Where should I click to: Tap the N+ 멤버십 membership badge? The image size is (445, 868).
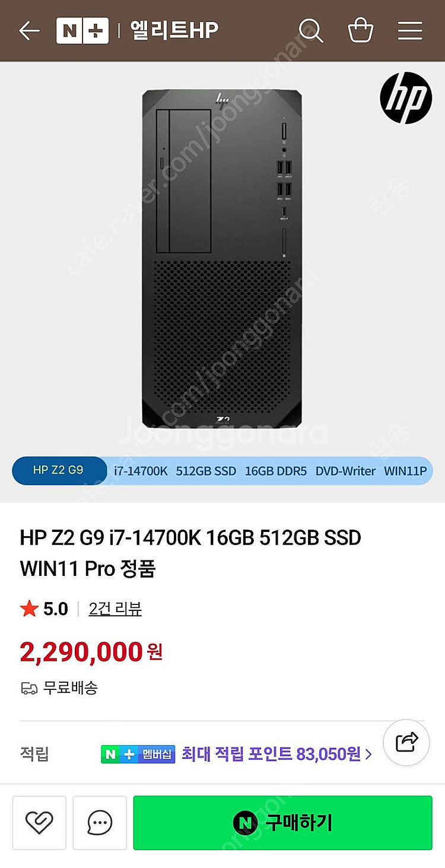click(138, 755)
